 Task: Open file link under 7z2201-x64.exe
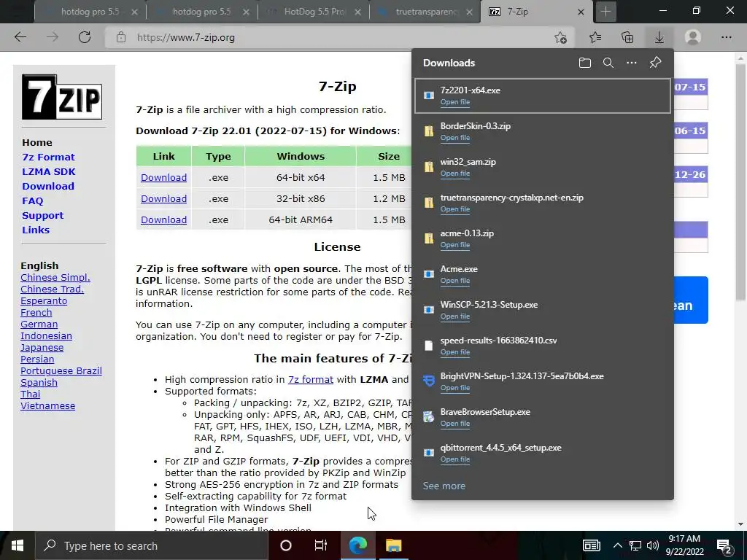coord(455,102)
